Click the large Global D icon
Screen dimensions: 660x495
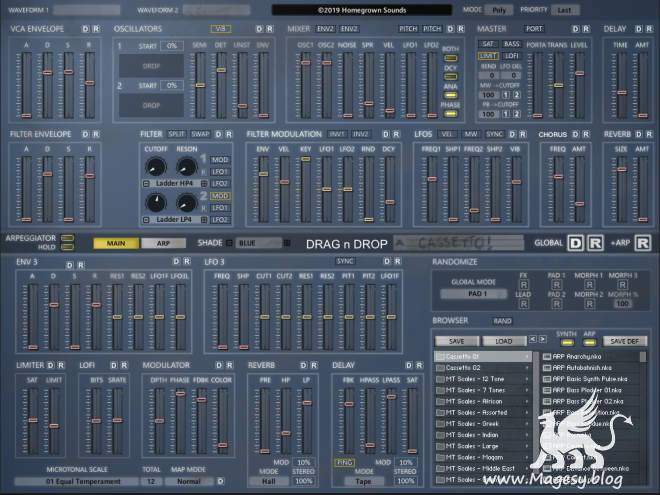tap(575, 243)
